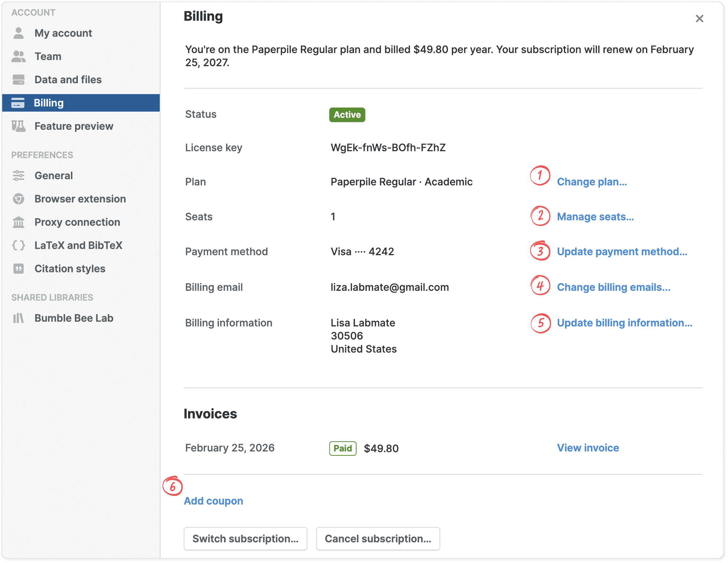Viewport: 728px width, 563px height.
Task: Click the Data and files drive icon
Action: click(18, 80)
